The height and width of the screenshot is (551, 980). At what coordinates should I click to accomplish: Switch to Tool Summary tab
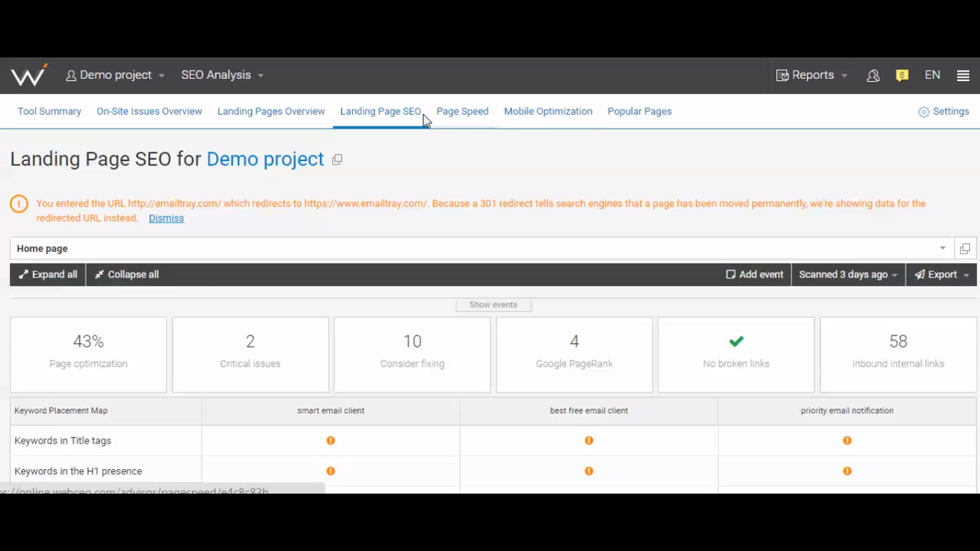50,112
